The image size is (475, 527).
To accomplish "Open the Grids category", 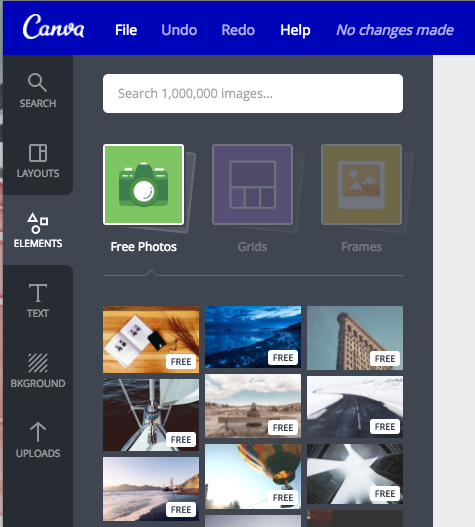I will 252,185.
